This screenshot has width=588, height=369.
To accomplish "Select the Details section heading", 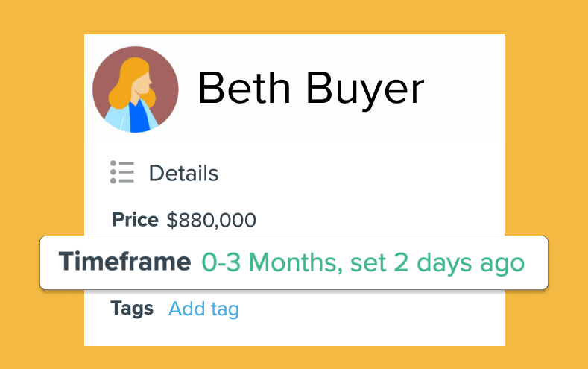I will (183, 174).
